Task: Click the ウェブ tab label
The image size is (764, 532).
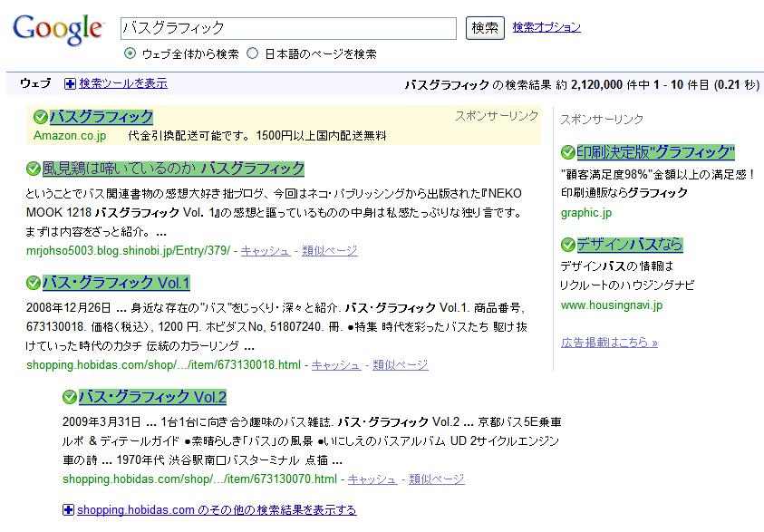Action: point(35,83)
